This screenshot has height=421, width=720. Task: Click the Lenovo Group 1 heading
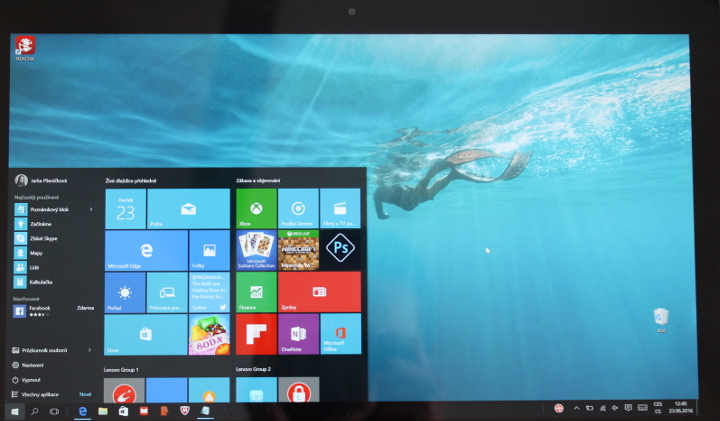(x=121, y=370)
